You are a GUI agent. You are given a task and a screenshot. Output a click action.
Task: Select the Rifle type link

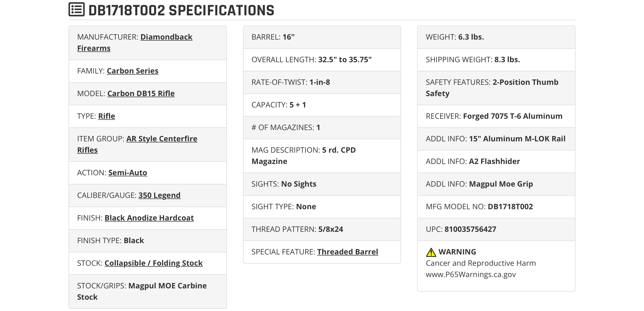coord(107,116)
